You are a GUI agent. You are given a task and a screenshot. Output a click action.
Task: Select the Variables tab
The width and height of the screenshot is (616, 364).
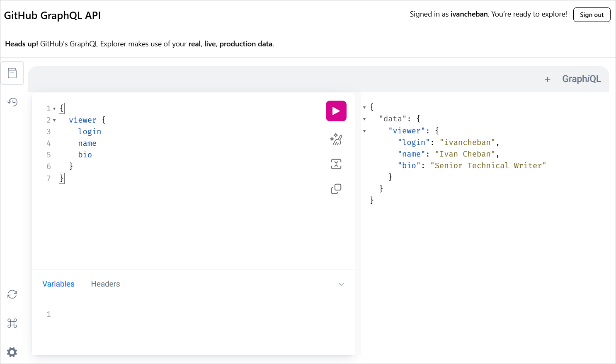click(x=58, y=284)
